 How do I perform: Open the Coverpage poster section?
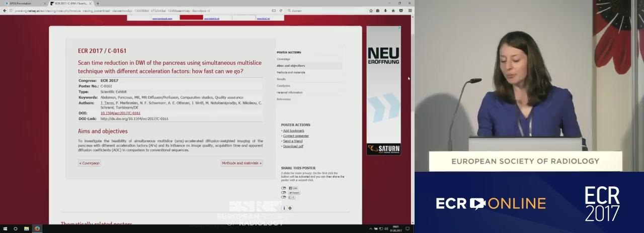tap(283, 59)
